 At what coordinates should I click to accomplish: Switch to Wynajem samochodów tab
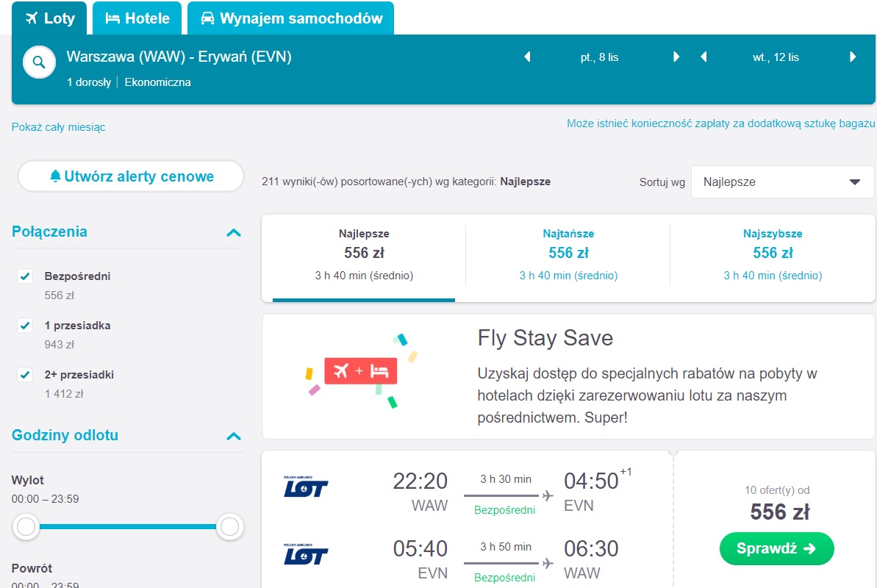(x=291, y=18)
